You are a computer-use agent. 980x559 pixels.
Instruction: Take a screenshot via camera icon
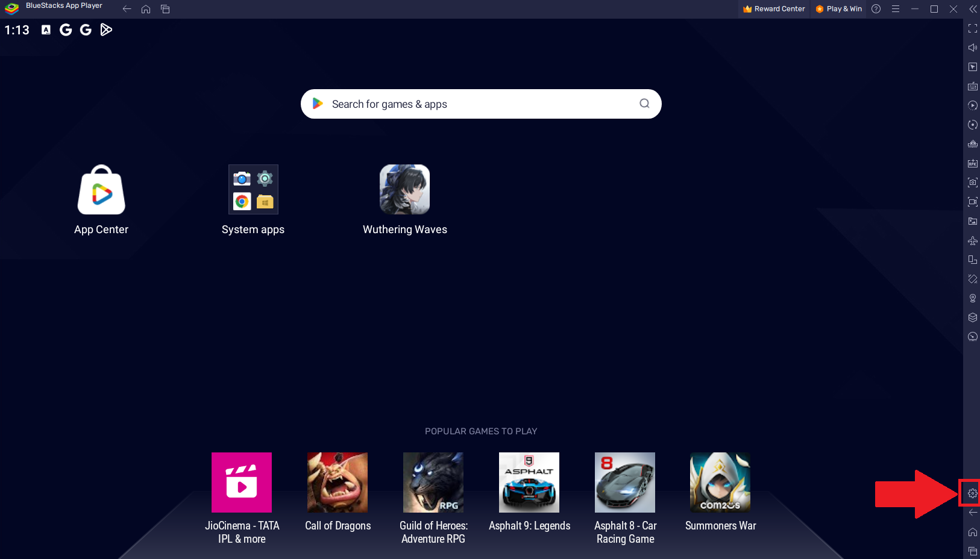coord(973,183)
